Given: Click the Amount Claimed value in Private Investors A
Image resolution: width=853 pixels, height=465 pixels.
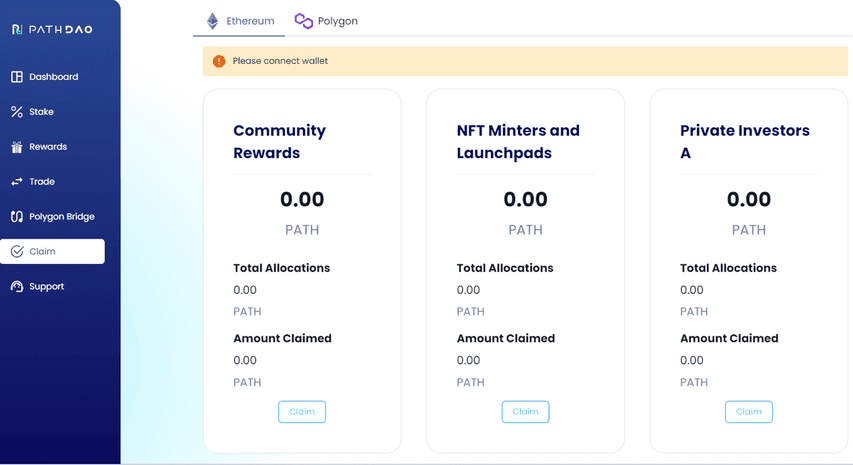Looking at the screenshot, I should (x=692, y=360).
